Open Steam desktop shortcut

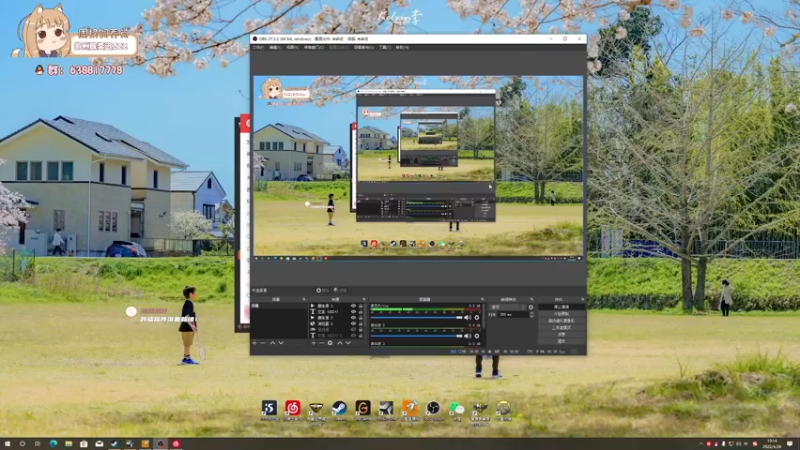pos(339,410)
